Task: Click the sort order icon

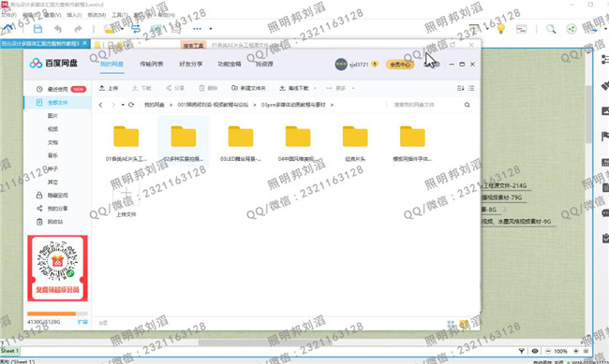Action: 460,88
